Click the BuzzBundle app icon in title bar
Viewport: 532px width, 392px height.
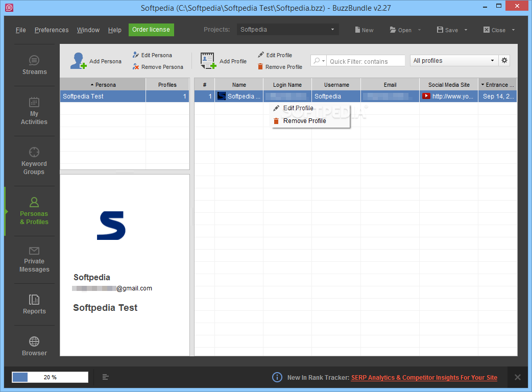[x=9, y=8]
